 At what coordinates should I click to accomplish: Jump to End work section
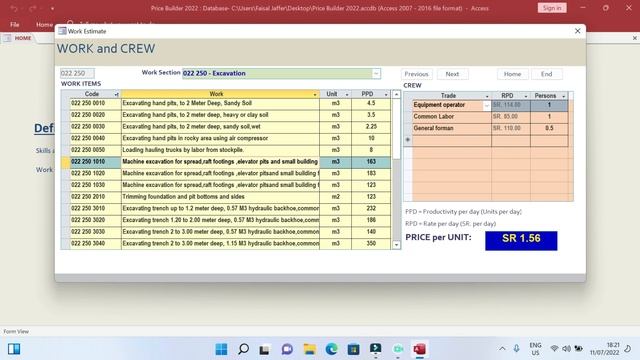(546, 74)
